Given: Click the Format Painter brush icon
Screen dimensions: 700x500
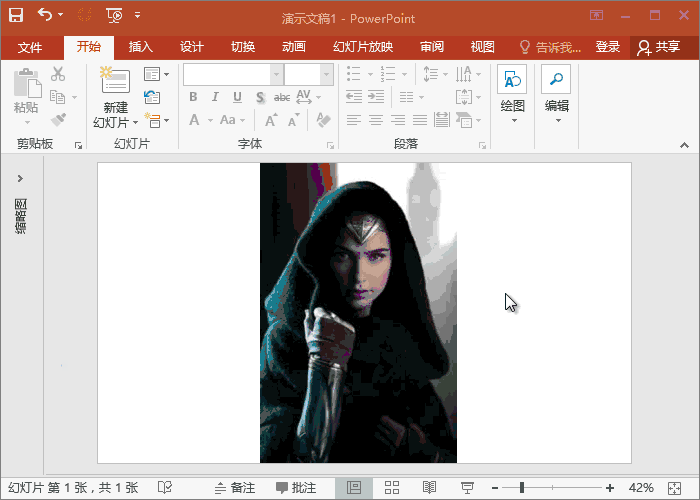Looking at the screenshot, I should (58, 120).
